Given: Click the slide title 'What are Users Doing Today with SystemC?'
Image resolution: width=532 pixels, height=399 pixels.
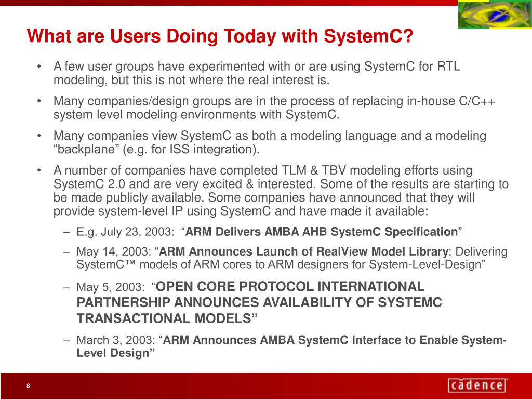Looking at the screenshot, I should click(220, 36).
